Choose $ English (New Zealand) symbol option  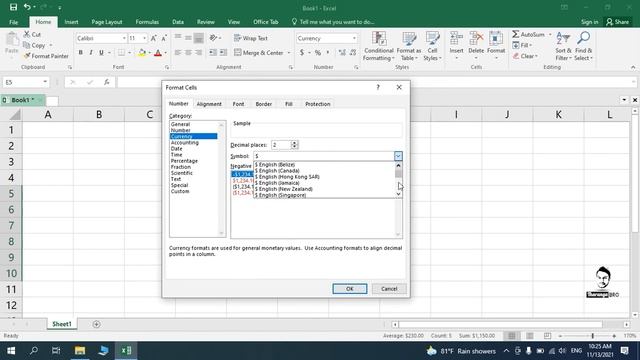(284, 189)
